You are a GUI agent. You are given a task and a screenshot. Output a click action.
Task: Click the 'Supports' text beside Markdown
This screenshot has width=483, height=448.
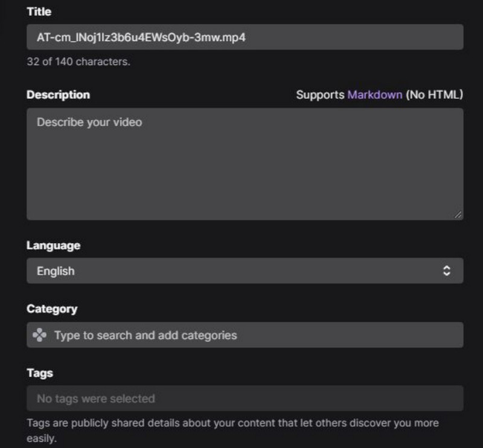321,95
